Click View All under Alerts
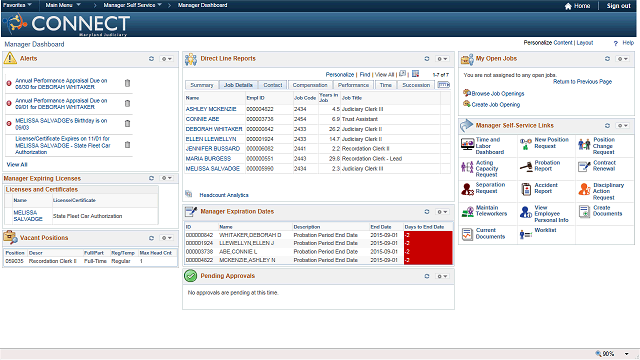This screenshot has height=360, width=640. pos(17,164)
